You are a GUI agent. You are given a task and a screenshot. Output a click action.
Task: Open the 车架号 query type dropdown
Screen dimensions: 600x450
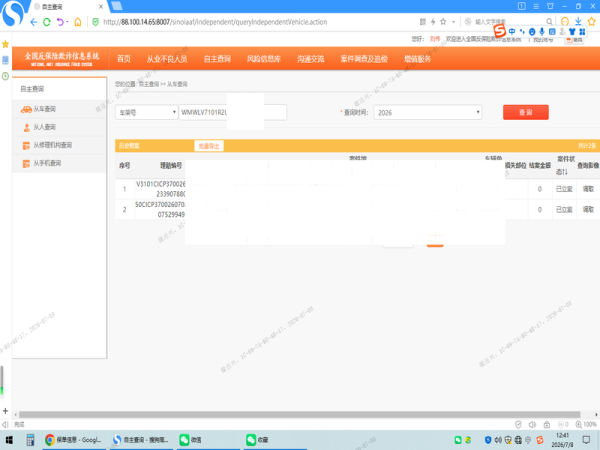[147, 112]
